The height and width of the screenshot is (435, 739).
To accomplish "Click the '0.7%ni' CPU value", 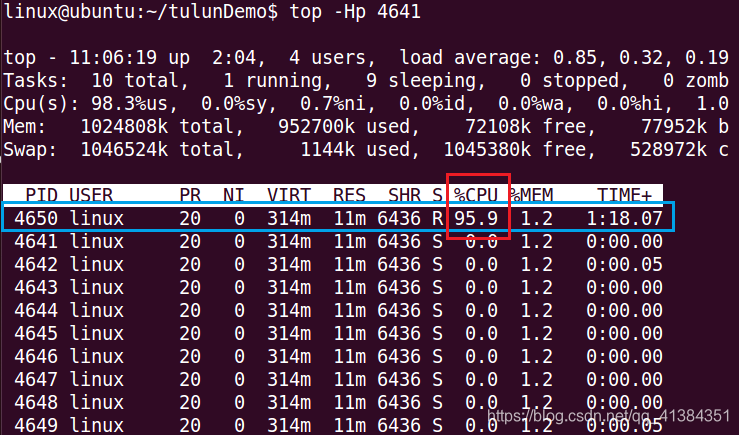I will pyautogui.click(x=334, y=104).
